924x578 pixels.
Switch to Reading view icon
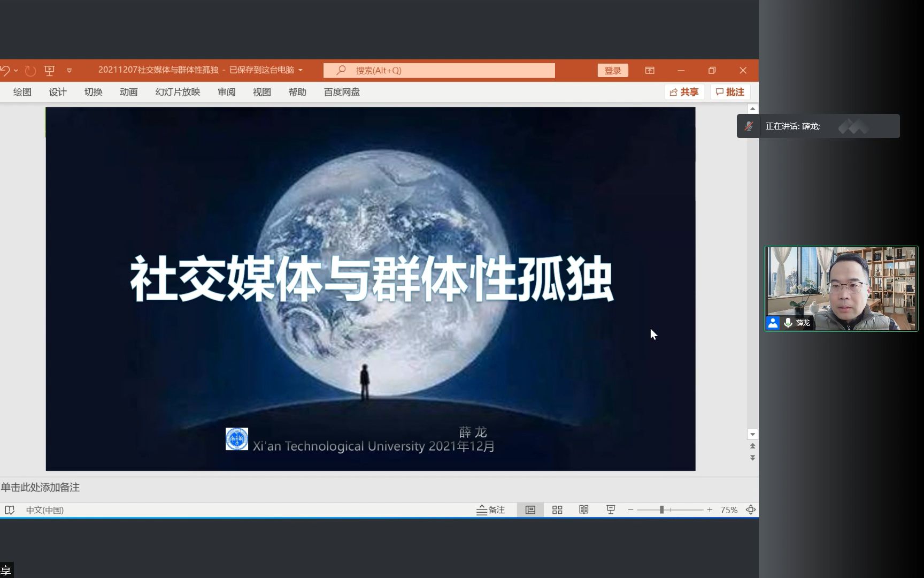584,510
